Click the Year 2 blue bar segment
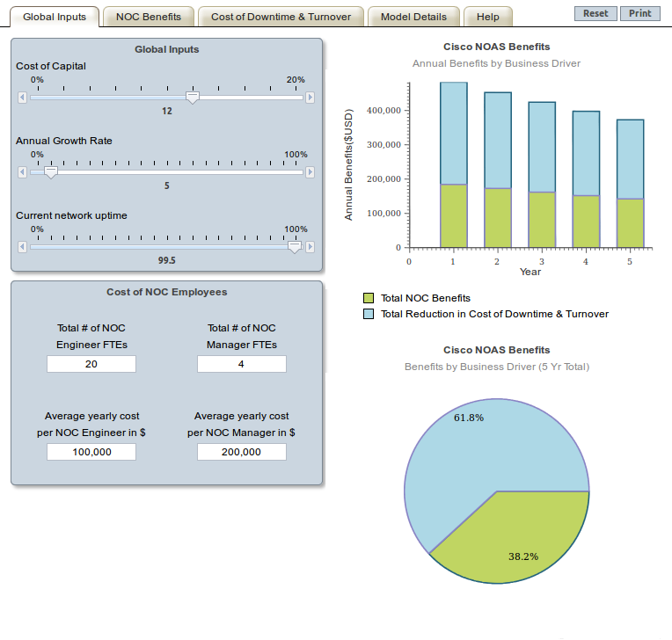Image resolution: width=672 pixels, height=640 pixels. point(498,140)
